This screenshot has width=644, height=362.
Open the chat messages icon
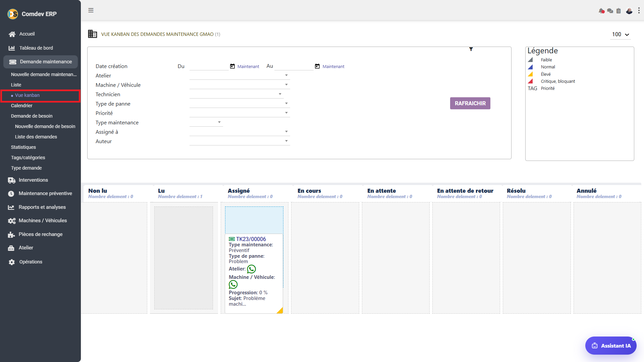pyautogui.click(x=610, y=11)
